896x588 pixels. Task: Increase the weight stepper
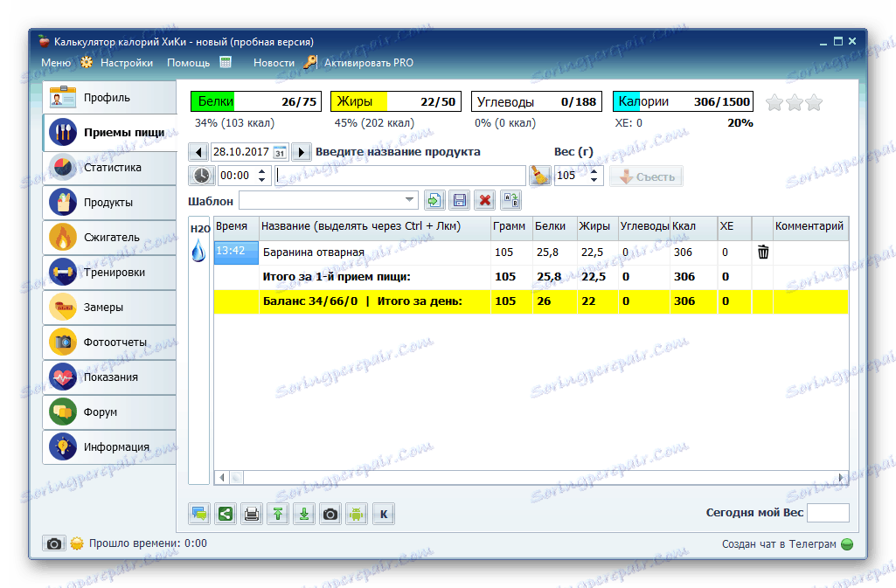(594, 170)
